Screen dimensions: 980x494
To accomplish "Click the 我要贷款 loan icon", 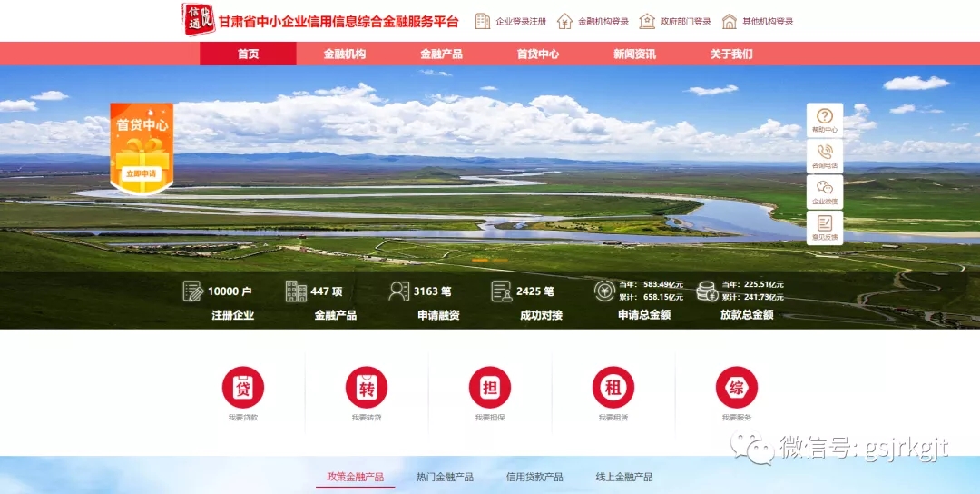I will coord(242,388).
